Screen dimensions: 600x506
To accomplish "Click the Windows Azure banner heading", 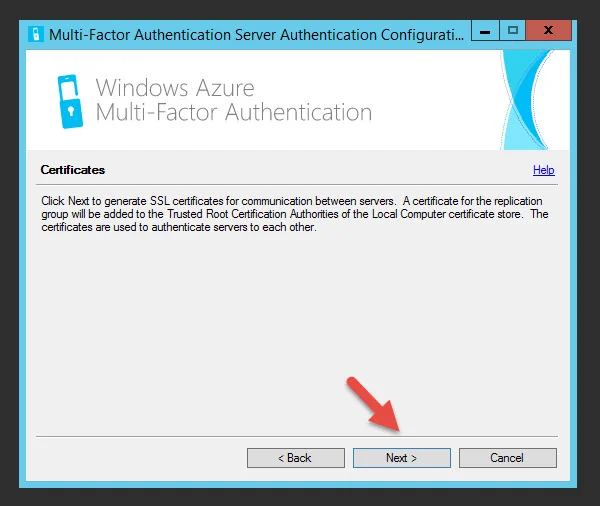I will [x=175, y=88].
